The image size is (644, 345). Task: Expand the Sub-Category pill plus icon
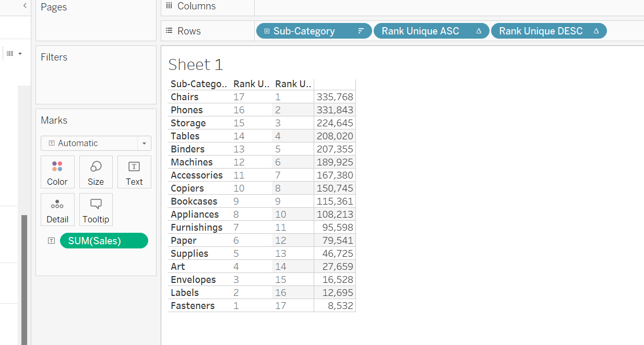coord(267,31)
